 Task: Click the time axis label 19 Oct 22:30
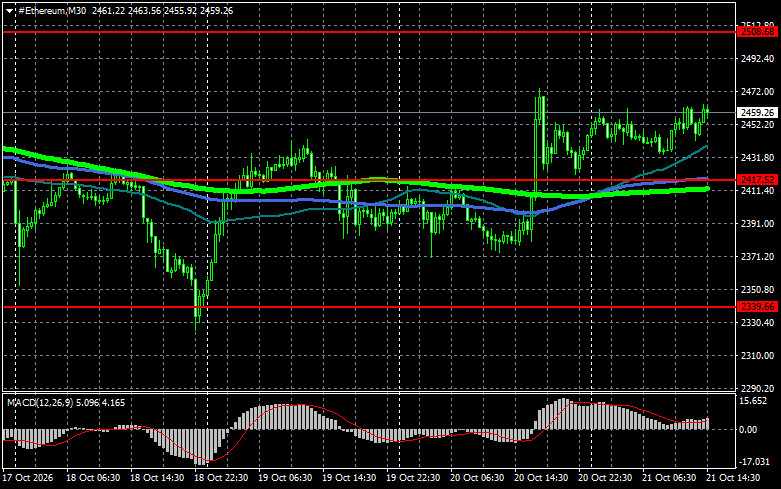click(x=413, y=478)
